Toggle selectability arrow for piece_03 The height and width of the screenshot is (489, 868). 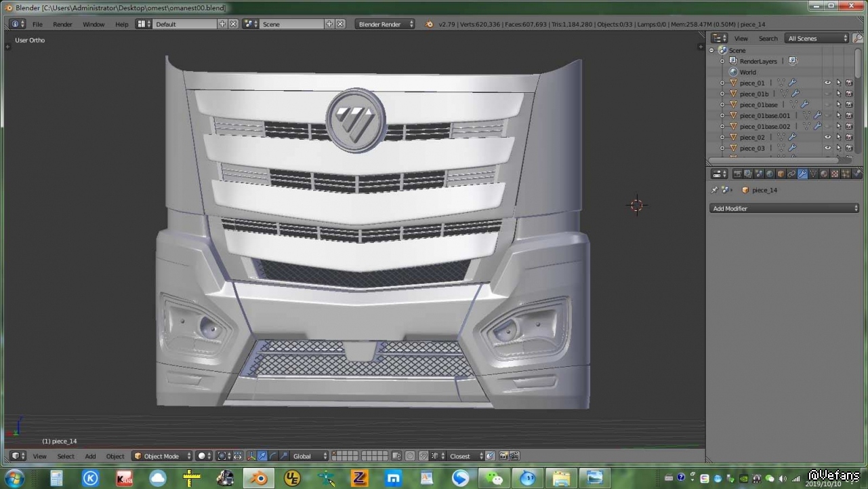pyautogui.click(x=838, y=148)
